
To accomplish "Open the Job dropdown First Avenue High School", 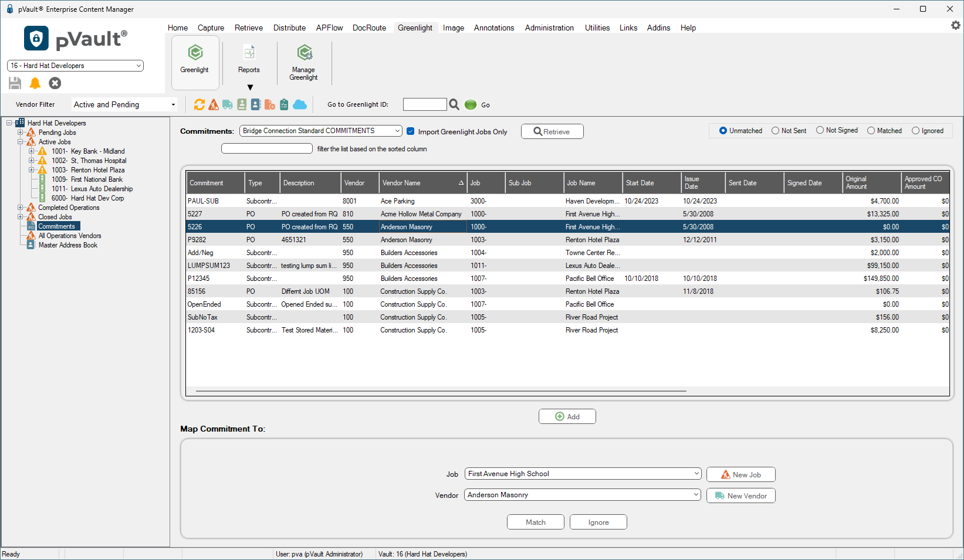I will tap(583, 474).
